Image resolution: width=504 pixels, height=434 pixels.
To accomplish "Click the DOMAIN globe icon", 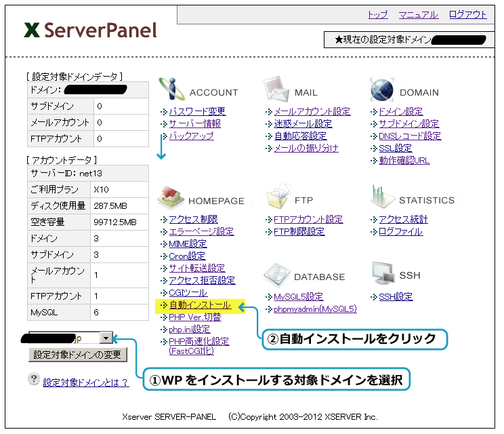I will pyautogui.click(x=382, y=90).
